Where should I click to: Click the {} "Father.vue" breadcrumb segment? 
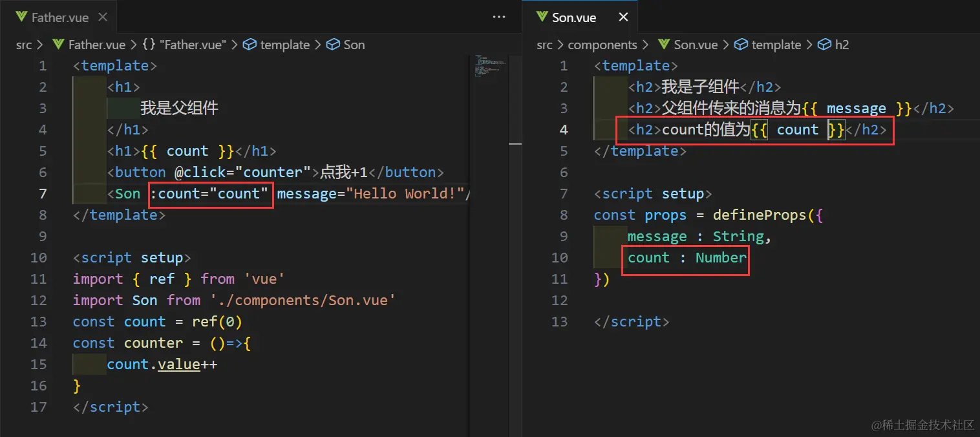point(184,45)
